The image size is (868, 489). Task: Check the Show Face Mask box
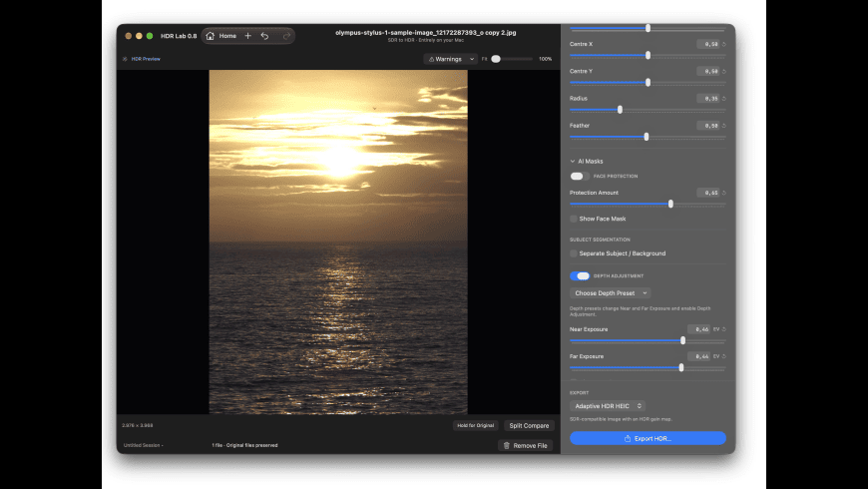click(x=574, y=219)
